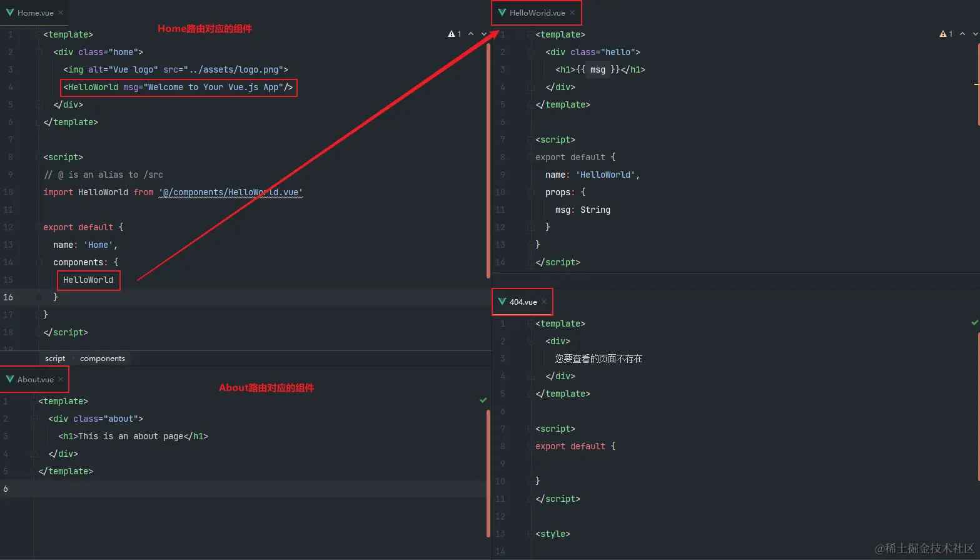Fold the div class="about" block
This screenshot has height=560, width=980.
(x=34, y=419)
